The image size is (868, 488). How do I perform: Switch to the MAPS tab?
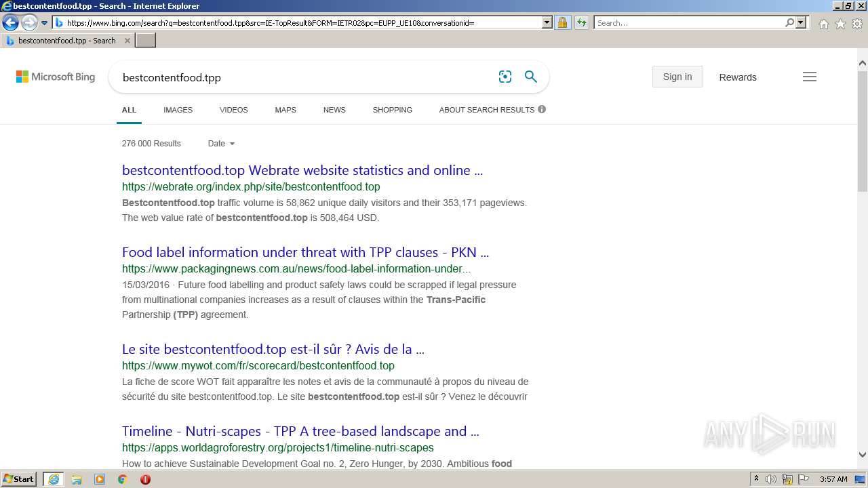point(285,110)
